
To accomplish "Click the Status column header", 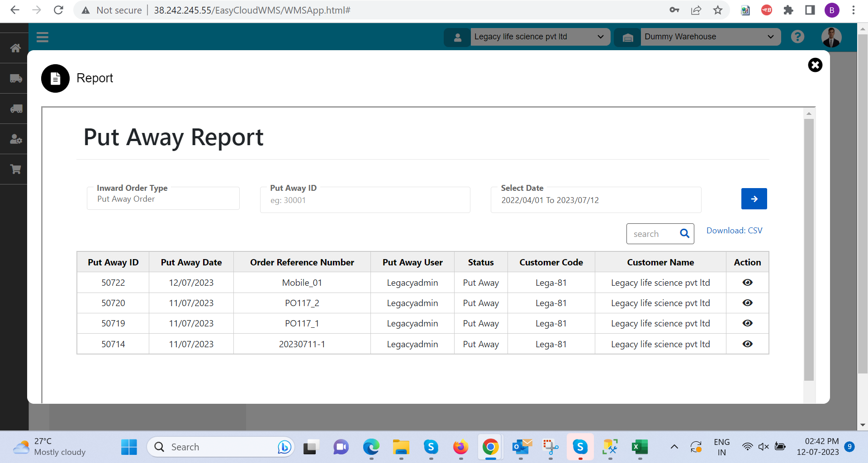I will coord(480,262).
